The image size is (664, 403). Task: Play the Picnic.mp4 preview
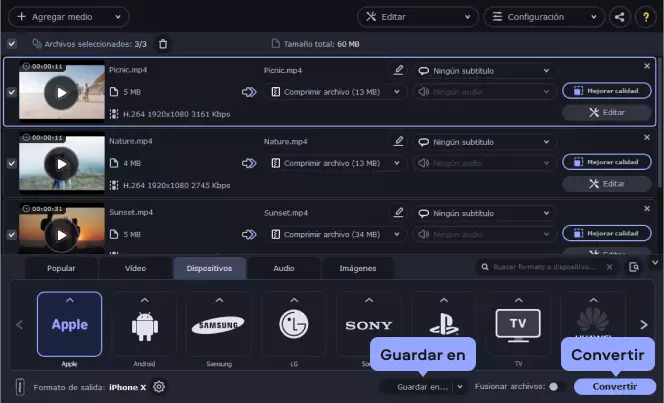click(61, 93)
